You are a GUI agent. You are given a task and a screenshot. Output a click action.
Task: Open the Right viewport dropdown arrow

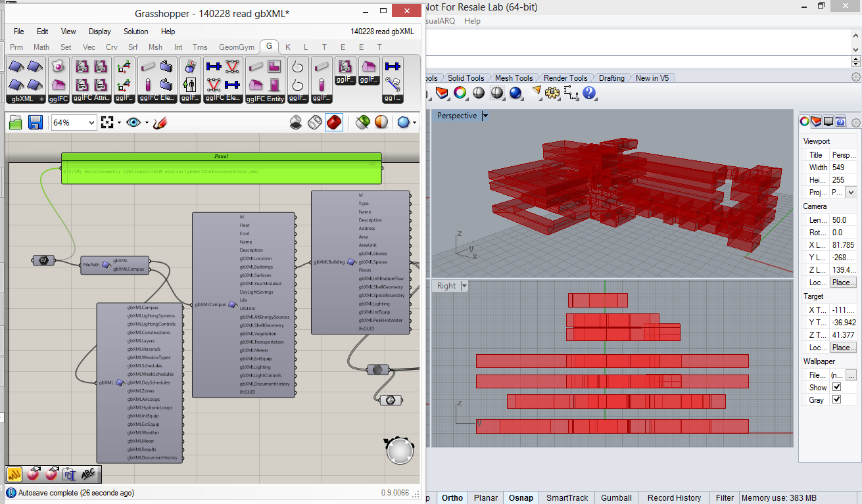pos(464,286)
